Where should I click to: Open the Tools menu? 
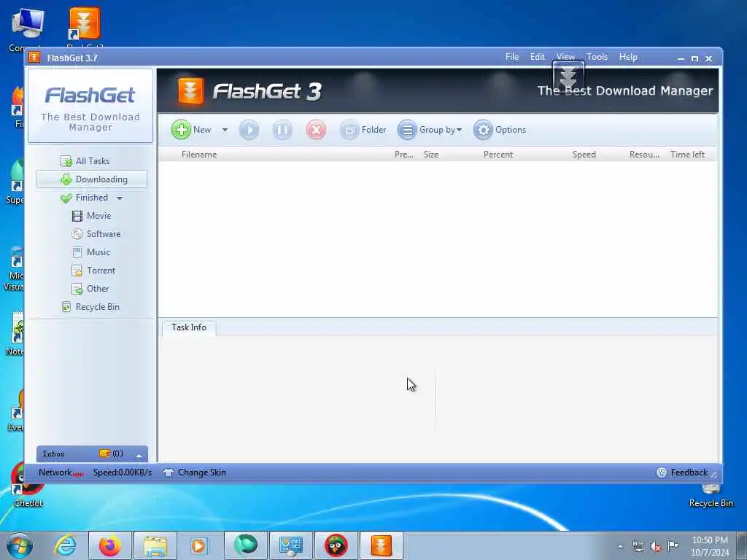pos(597,57)
